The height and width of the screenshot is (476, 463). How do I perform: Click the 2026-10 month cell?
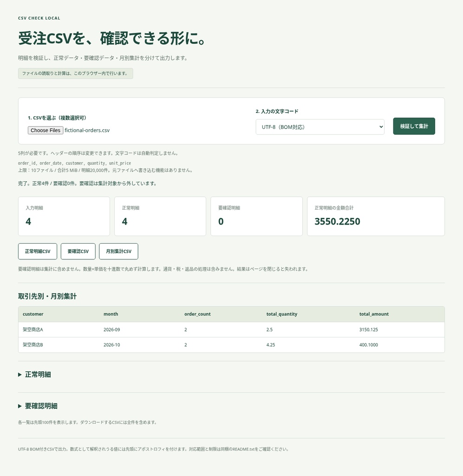(111, 344)
